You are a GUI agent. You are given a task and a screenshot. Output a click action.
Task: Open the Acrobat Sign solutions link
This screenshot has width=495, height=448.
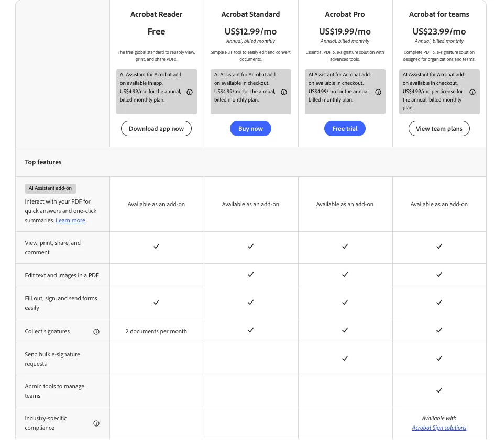(439, 428)
